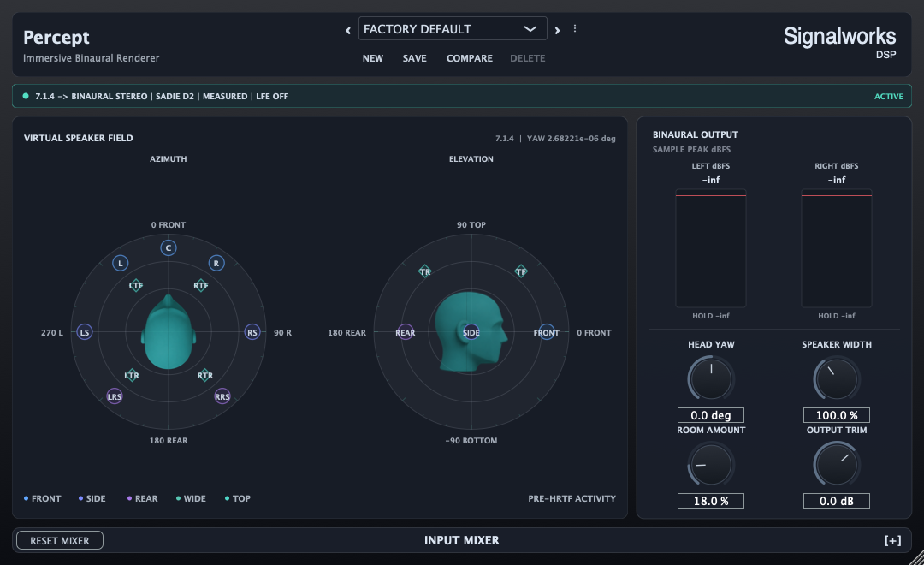Click the HEAD YAW knob
Viewport: 924px width, 565px height.
[x=711, y=378]
